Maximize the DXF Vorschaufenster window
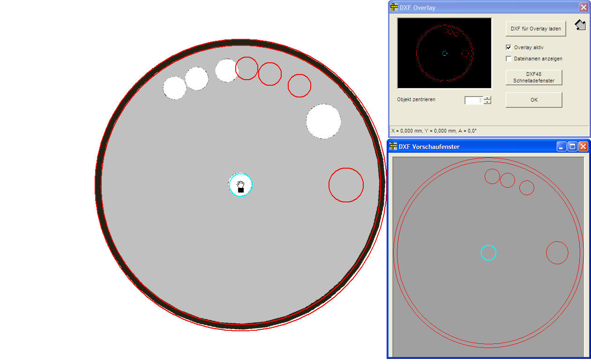Screen dimensions: 591x364 (x=572, y=147)
